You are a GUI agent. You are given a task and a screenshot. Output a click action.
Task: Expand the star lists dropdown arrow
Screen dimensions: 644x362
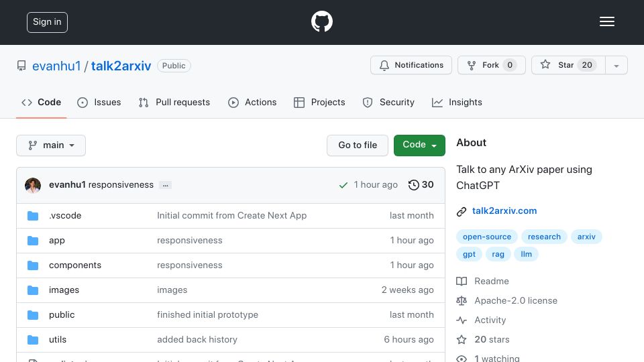point(616,66)
